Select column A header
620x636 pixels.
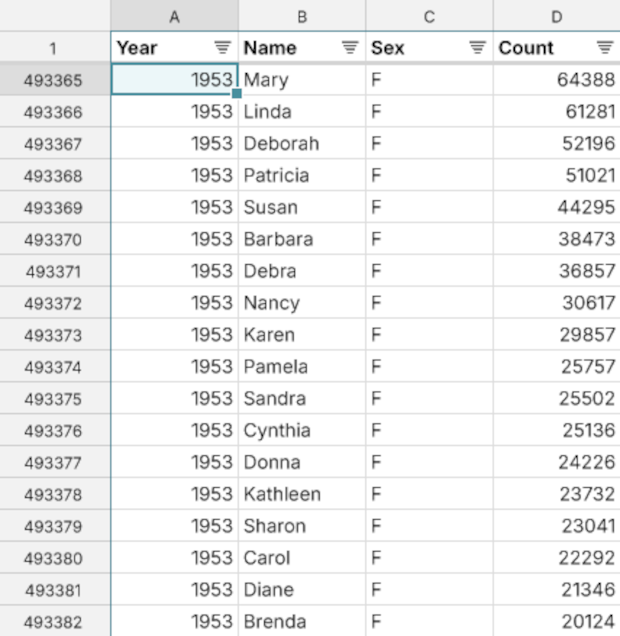174,16
